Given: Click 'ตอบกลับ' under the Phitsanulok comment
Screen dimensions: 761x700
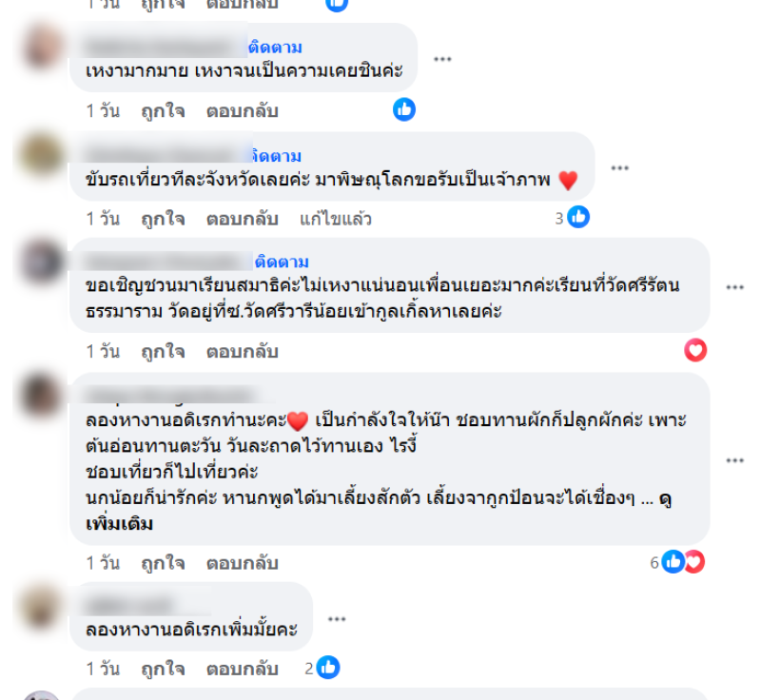Looking at the screenshot, I should pos(243,220).
